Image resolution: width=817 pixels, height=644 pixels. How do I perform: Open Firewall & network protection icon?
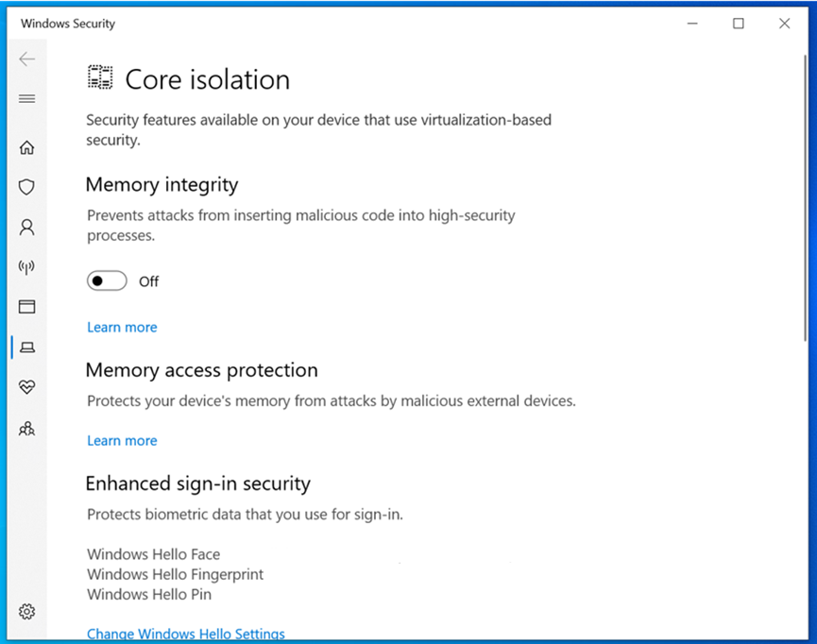point(27,266)
